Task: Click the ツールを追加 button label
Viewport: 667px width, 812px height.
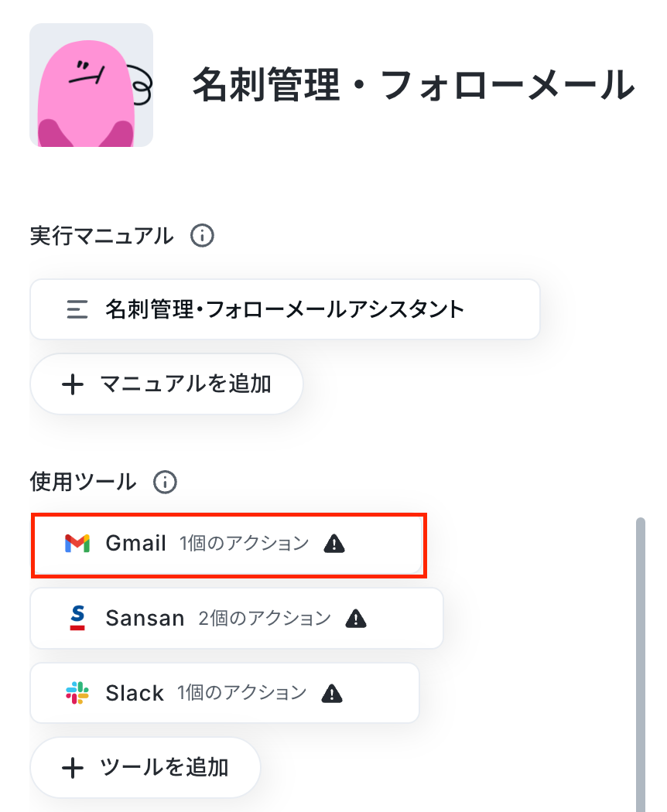Action: [164, 767]
